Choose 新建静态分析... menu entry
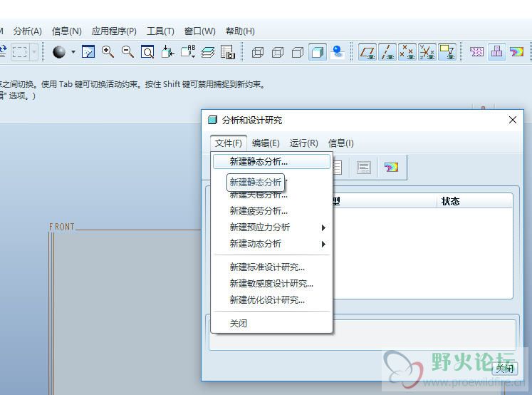532x395 pixels. pos(271,162)
